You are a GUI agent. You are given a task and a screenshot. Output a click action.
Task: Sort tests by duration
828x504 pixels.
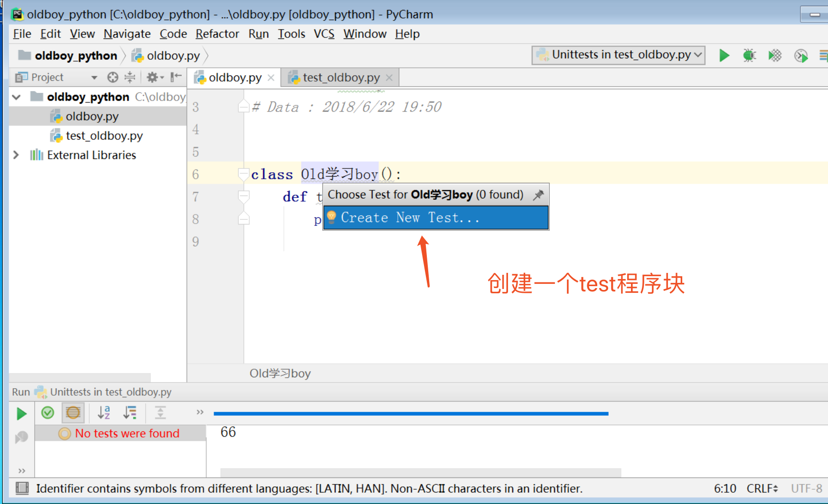coord(130,413)
